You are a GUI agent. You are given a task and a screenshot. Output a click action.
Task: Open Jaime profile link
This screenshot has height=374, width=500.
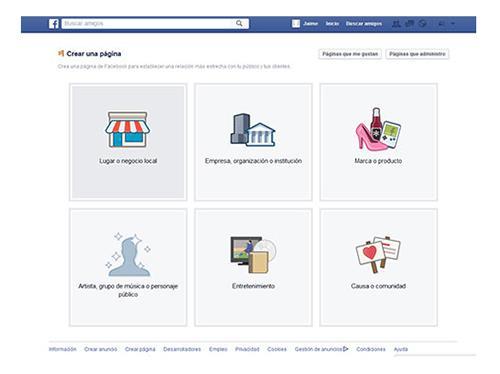(x=310, y=24)
